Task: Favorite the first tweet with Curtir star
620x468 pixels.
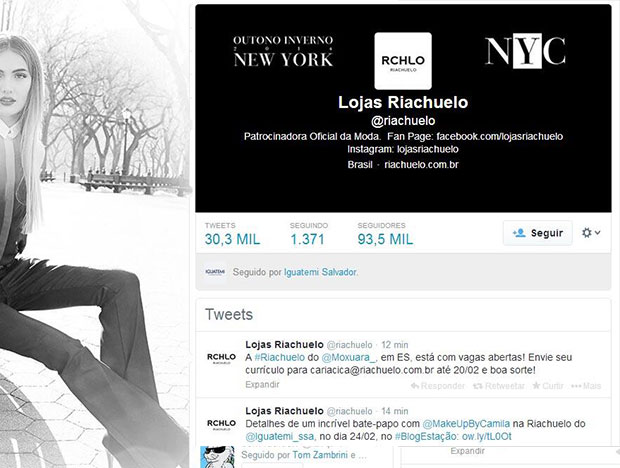Action: [548, 386]
